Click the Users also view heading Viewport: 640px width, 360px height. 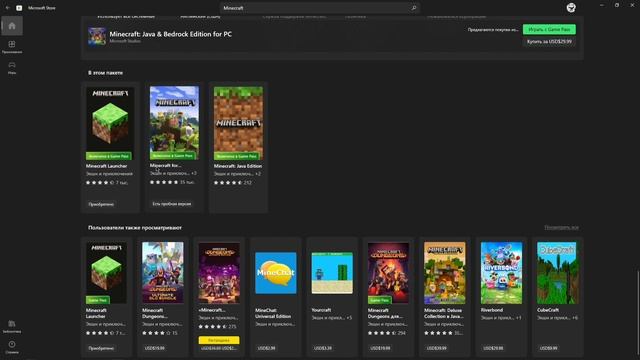(135, 228)
